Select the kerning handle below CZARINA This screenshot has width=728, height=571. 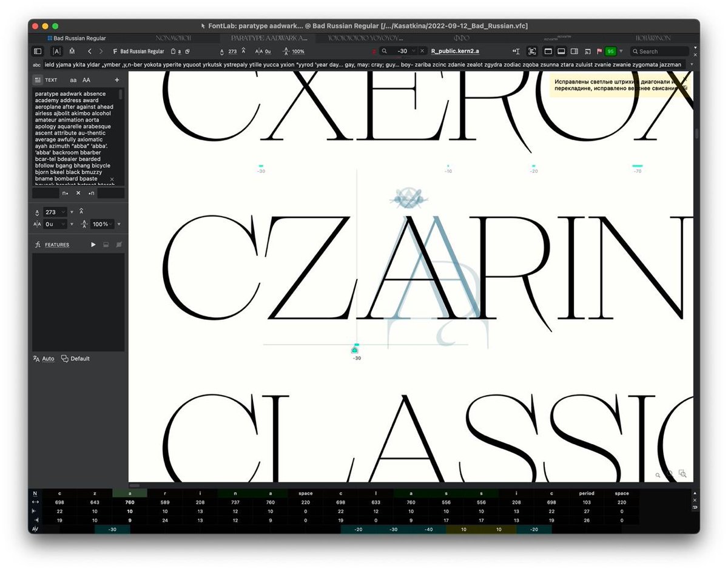(355, 350)
